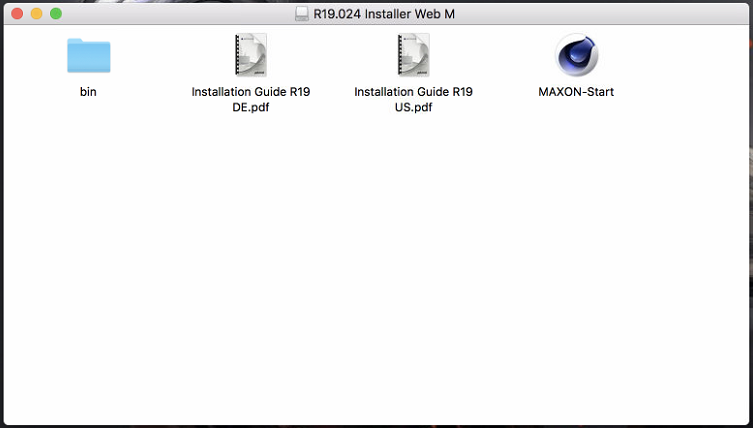Image resolution: width=753 pixels, height=428 pixels.
Task: Select the Installation Guide R19 DE.pdf icon
Action: click(x=251, y=55)
